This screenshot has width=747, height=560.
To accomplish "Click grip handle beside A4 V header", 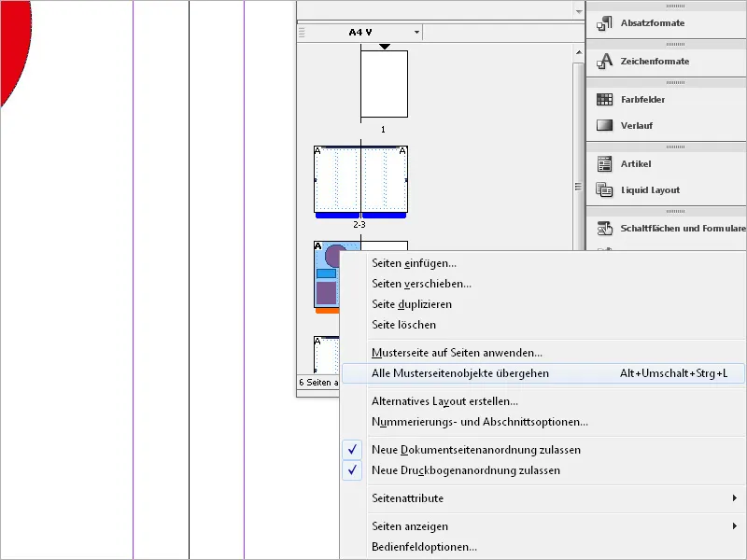I will click(301, 33).
